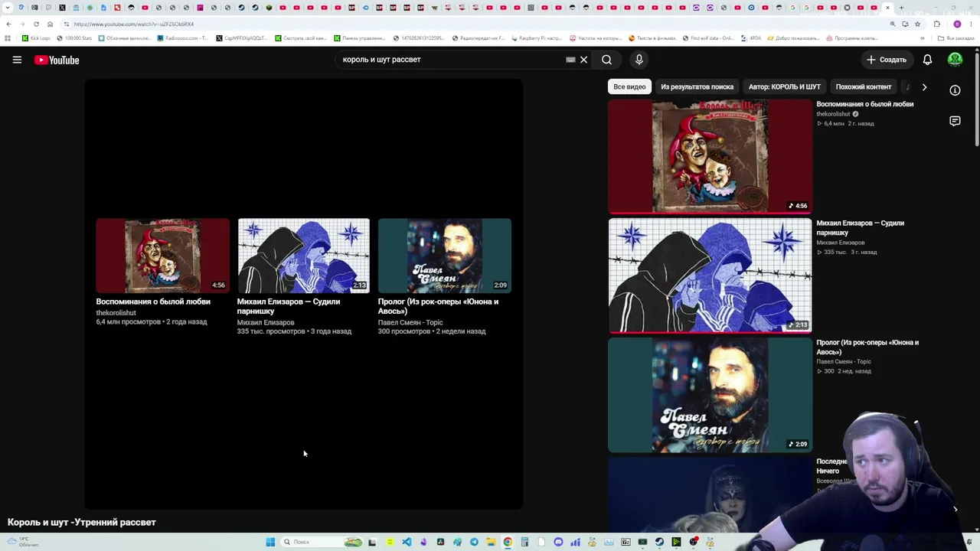Open the account avatar menu
The width and height of the screenshot is (980, 551).
955,60
